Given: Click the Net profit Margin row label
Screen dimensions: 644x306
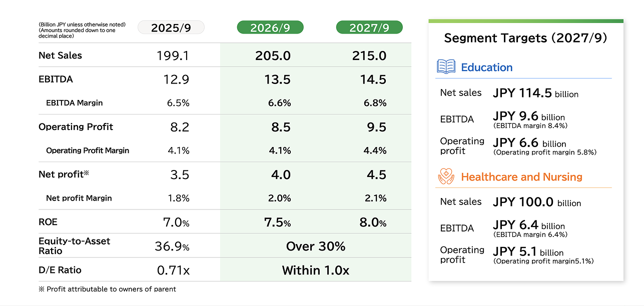Looking at the screenshot, I should pyautogui.click(x=79, y=198).
